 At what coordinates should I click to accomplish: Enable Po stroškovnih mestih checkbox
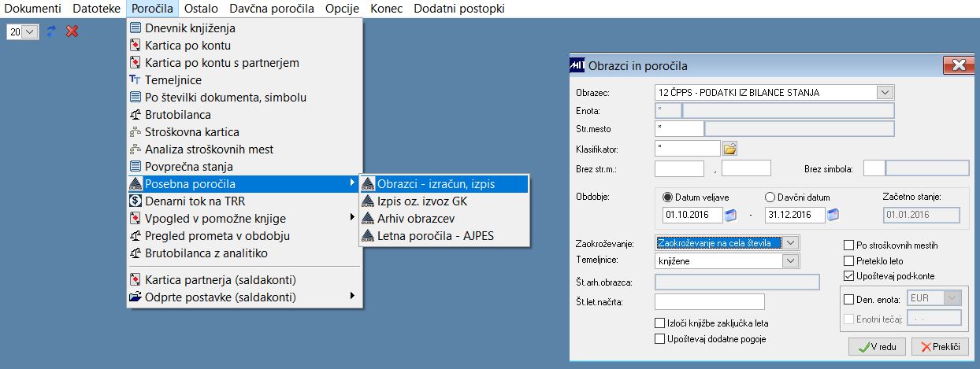click(848, 245)
